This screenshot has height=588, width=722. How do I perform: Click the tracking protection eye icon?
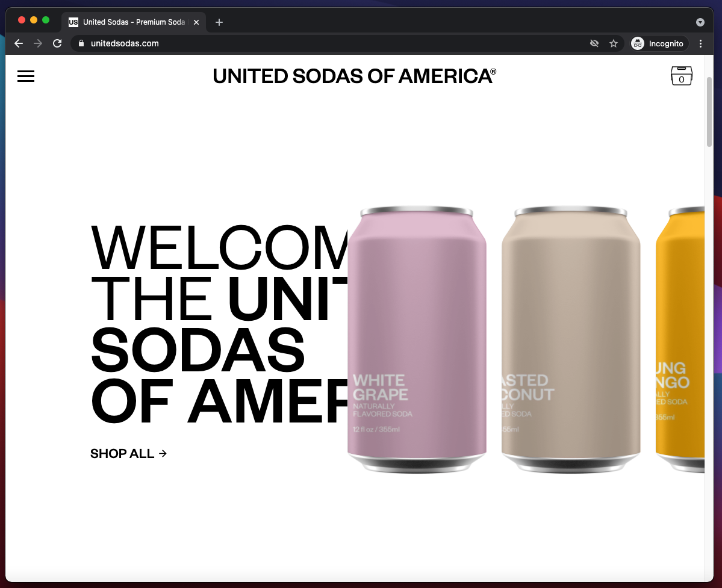point(594,43)
